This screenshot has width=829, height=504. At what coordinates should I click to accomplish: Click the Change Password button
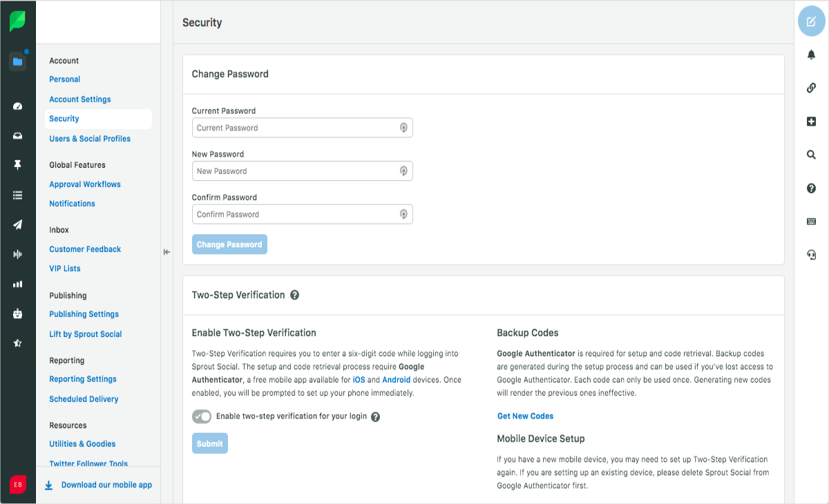click(x=229, y=244)
